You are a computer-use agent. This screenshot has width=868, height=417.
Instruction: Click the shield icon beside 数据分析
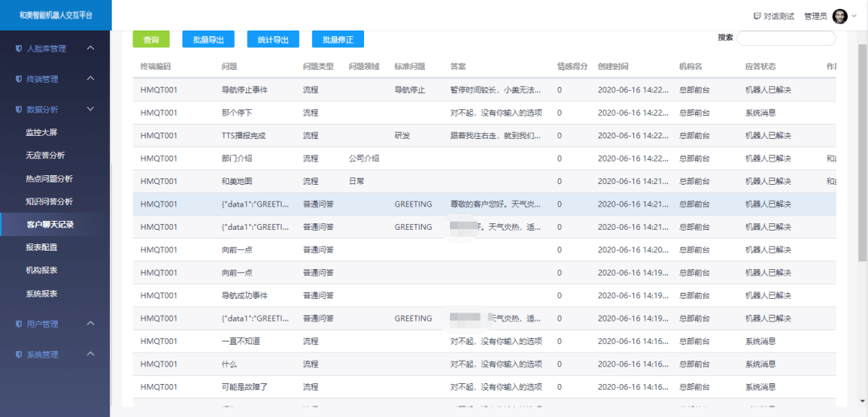click(x=18, y=109)
